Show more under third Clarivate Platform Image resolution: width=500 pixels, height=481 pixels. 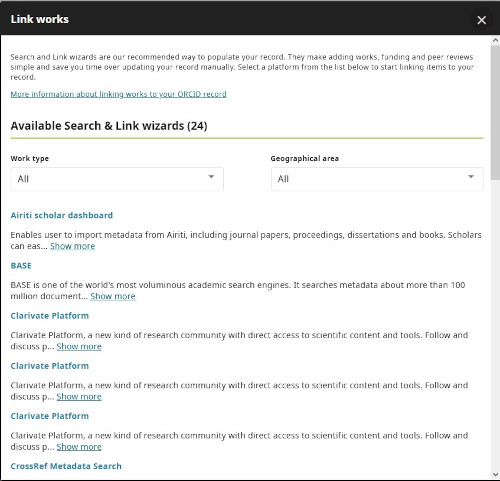79,447
